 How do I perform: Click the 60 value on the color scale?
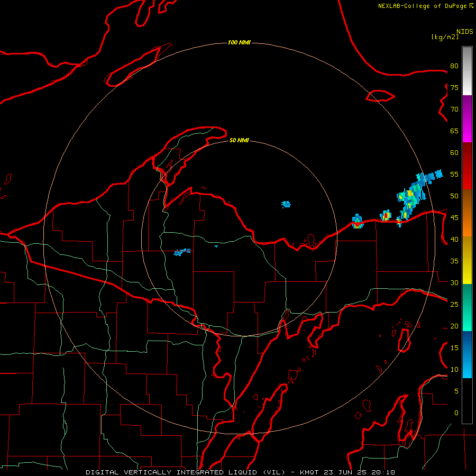(454, 153)
